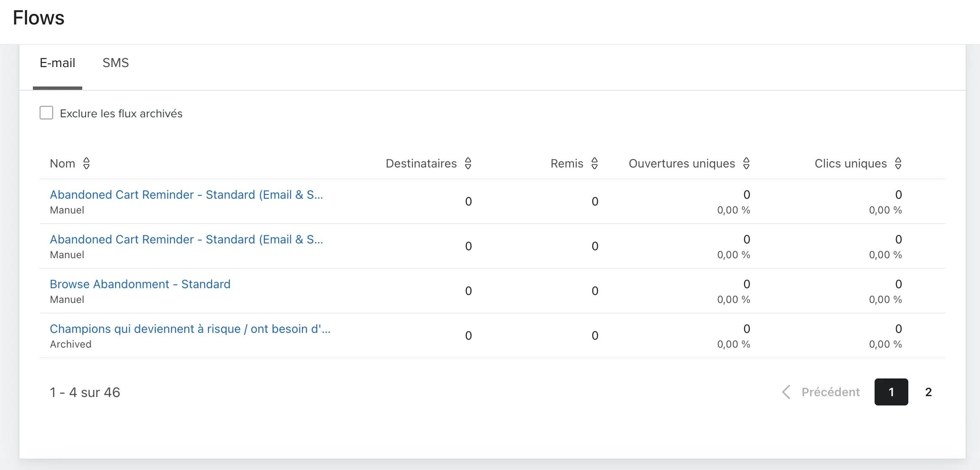980x470 pixels.
Task: Check Exclure les flux archivés checkbox
Action: click(x=46, y=113)
